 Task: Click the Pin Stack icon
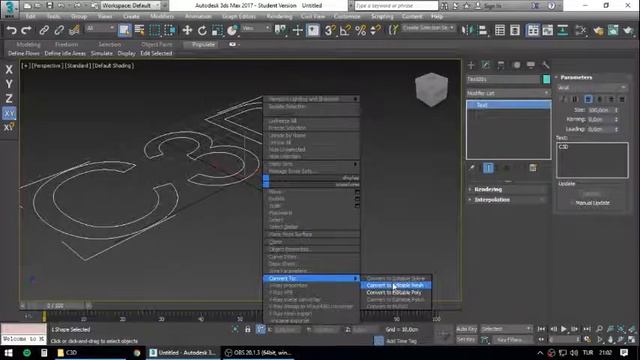pyautogui.click(x=472, y=168)
